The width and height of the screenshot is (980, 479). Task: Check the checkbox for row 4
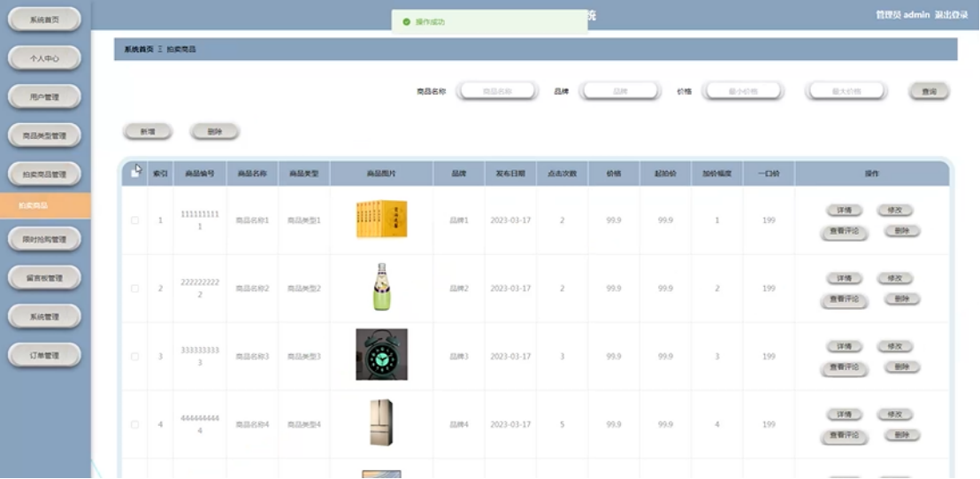click(x=135, y=425)
